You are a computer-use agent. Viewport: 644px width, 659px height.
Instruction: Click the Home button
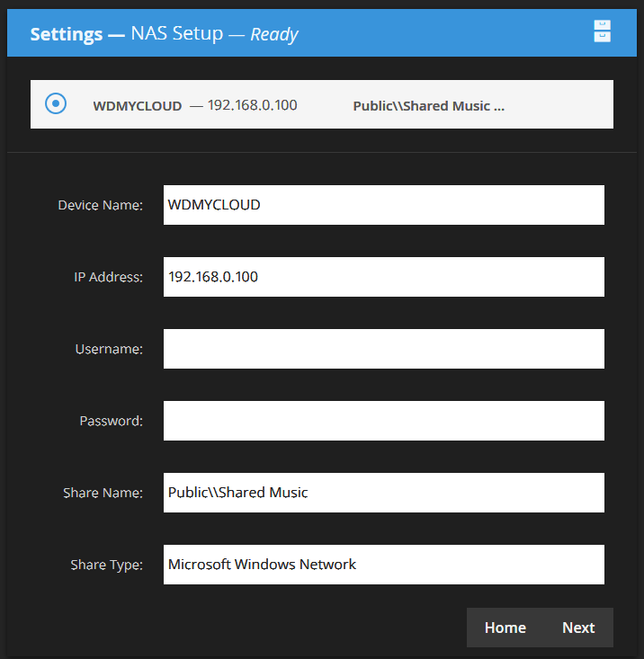[x=505, y=628]
